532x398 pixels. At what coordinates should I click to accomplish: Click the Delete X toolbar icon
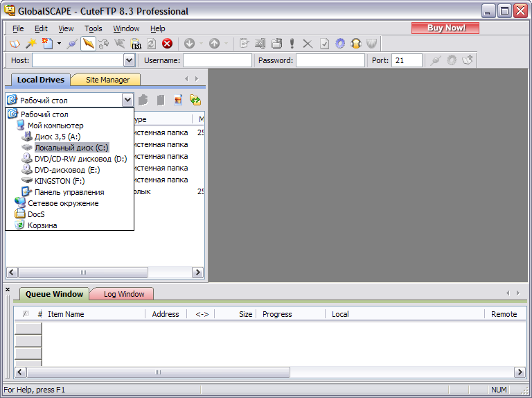308,44
